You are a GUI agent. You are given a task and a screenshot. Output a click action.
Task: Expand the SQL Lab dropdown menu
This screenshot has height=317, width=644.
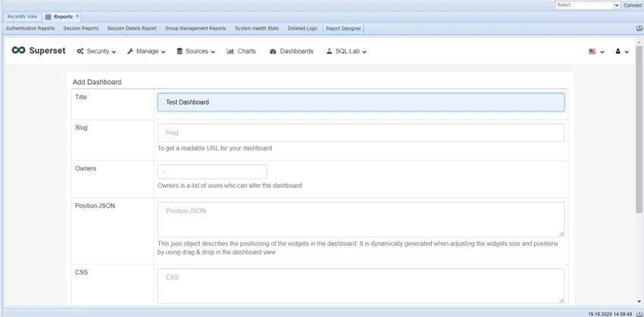coord(364,52)
